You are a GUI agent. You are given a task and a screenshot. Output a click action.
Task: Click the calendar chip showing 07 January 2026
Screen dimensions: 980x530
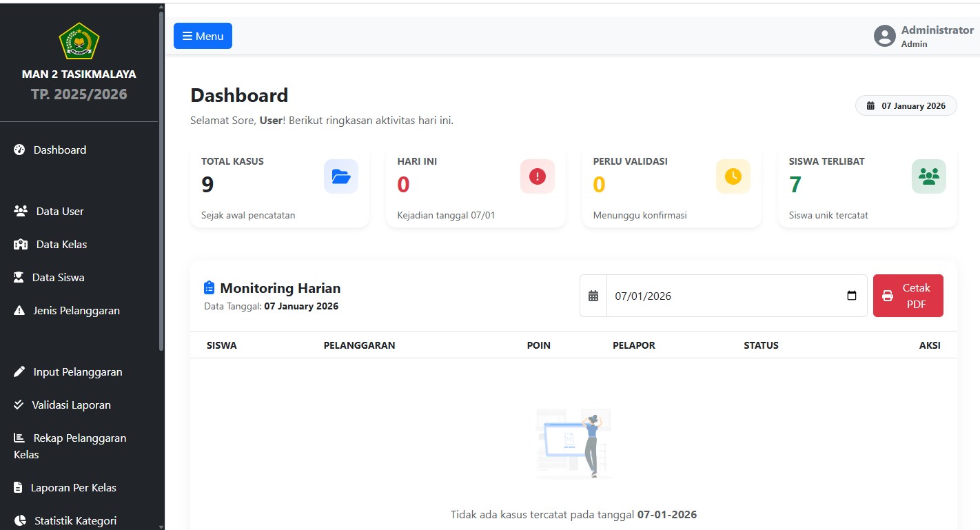point(906,105)
